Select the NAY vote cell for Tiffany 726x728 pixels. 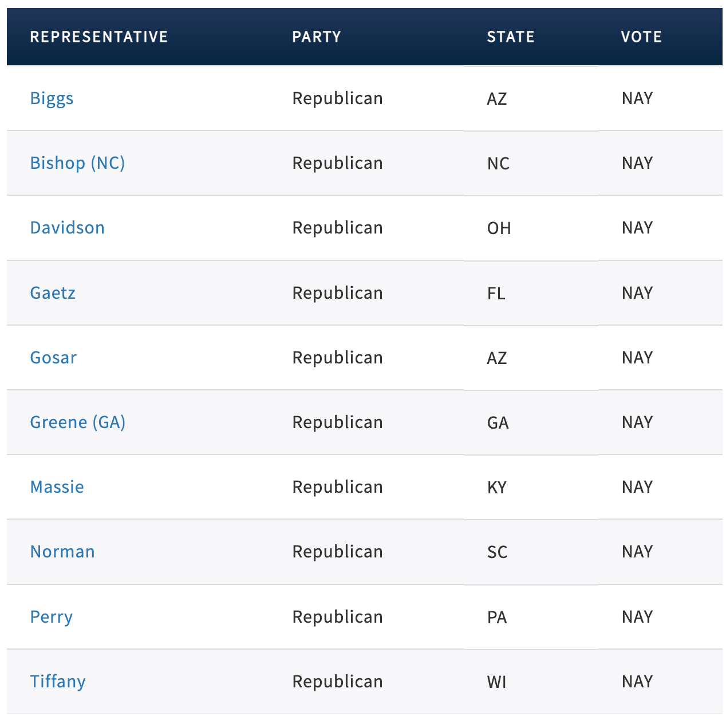pos(637,682)
